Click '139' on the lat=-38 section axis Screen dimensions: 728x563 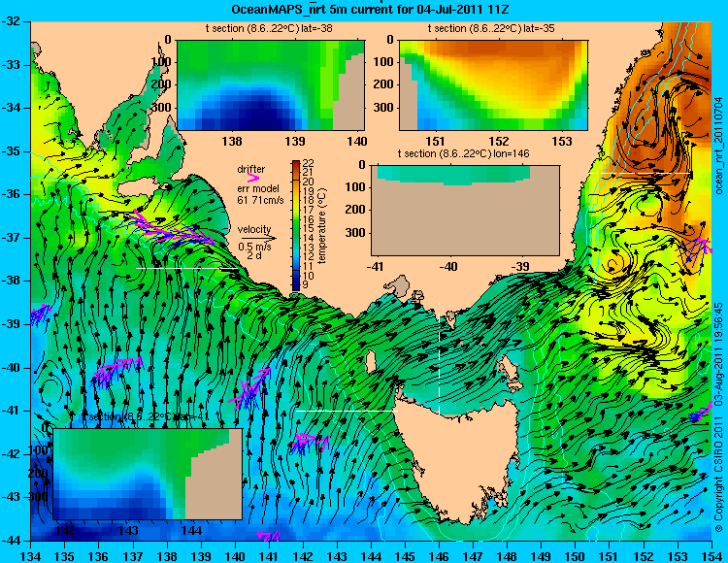click(295, 141)
